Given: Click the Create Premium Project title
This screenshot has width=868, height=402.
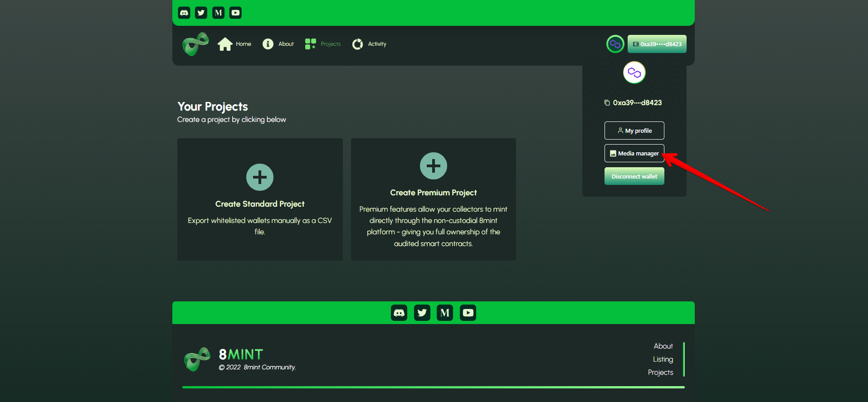Looking at the screenshot, I should click(434, 193).
